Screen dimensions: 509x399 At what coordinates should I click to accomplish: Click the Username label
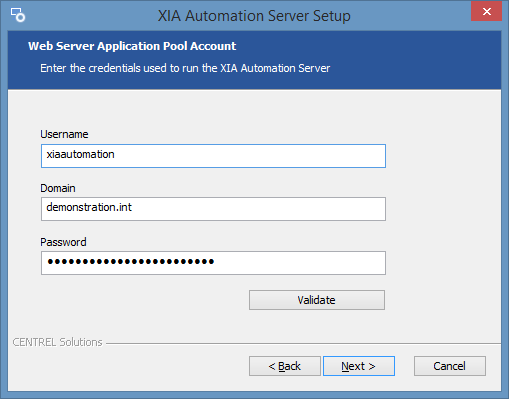tap(64, 134)
